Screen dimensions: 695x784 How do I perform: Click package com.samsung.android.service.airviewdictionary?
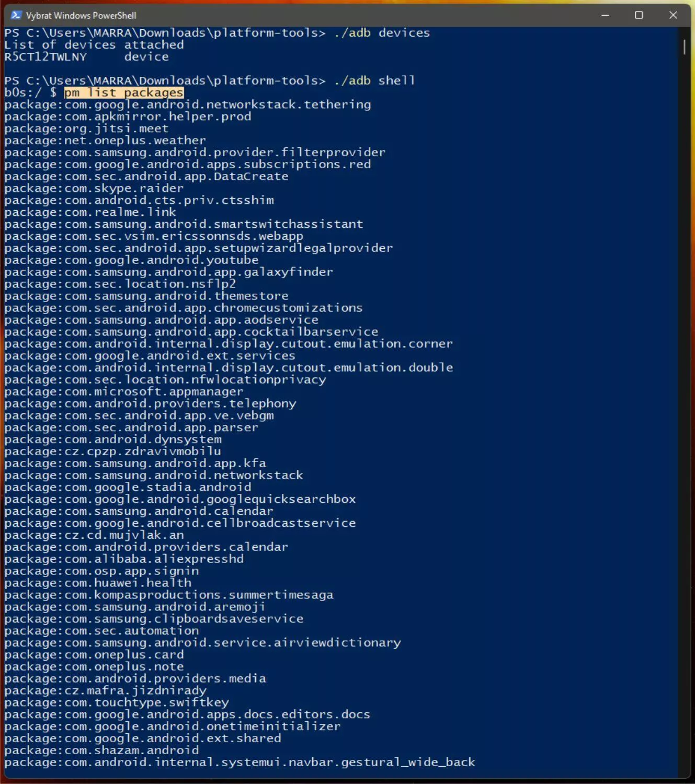[202, 643]
